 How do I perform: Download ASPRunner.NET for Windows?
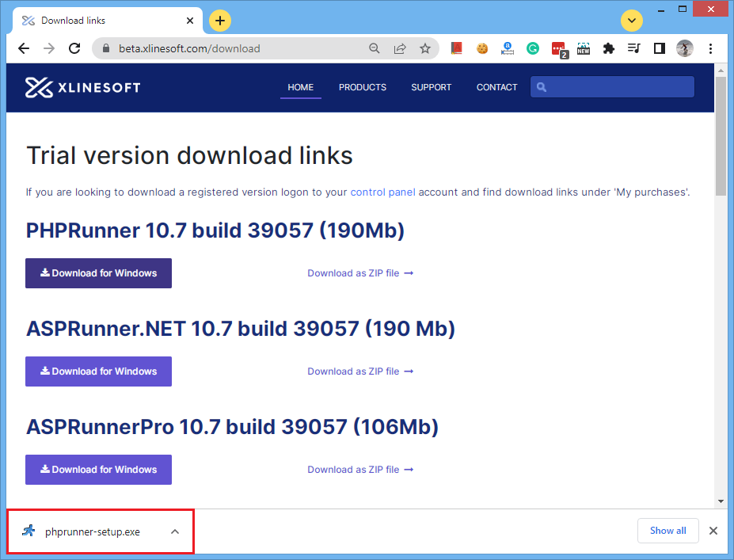[98, 371]
